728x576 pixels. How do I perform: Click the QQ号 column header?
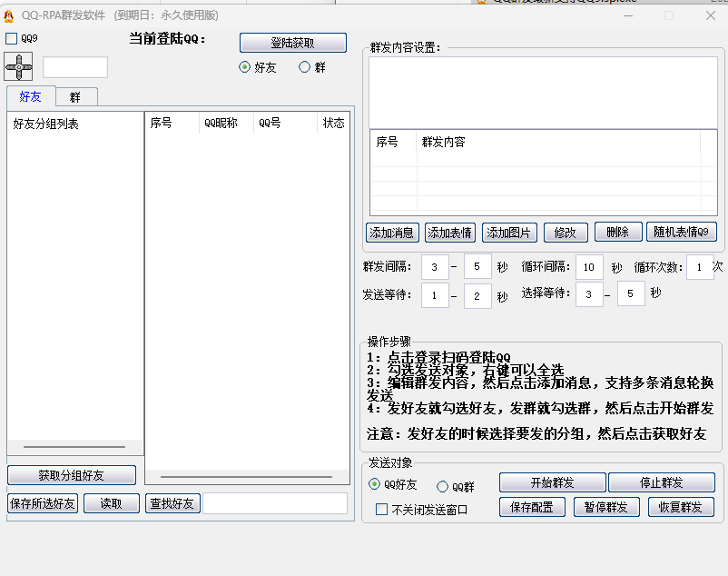(x=286, y=123)
